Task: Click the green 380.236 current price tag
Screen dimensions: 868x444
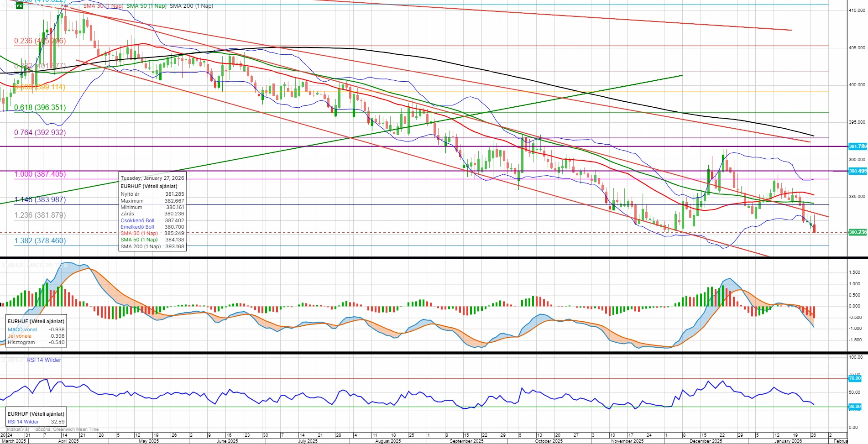Action: tap(857, 232)
